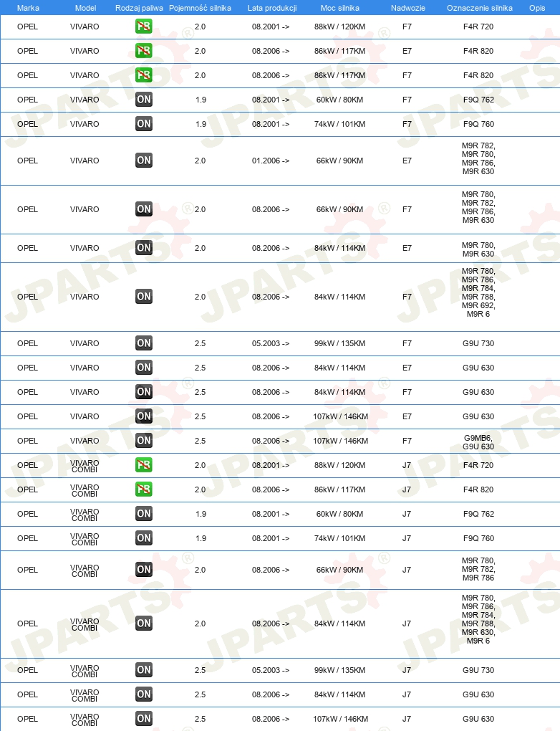Click the Opis column header
Viewport: 560px width, 731px height.
click(537, 8)
